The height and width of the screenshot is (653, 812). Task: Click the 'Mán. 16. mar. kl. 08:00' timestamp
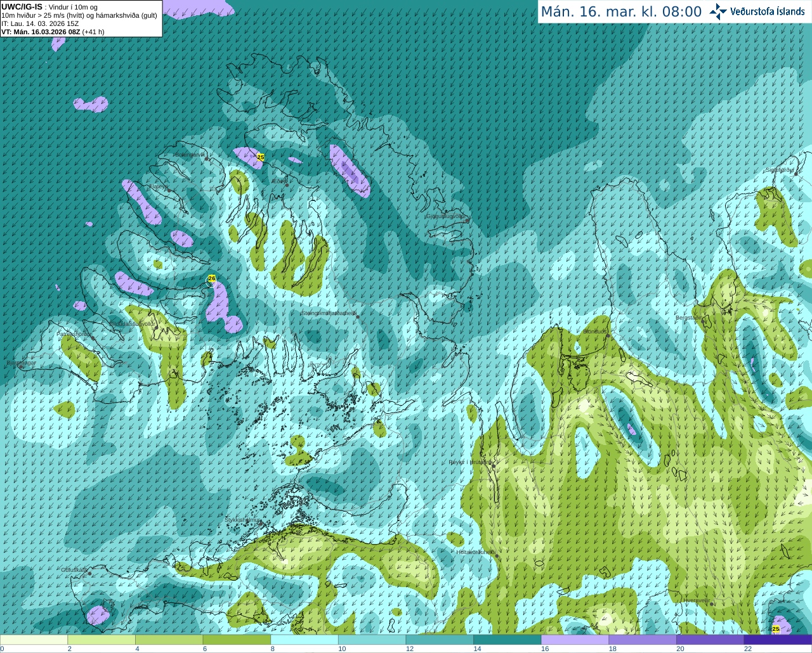[621, 11]
